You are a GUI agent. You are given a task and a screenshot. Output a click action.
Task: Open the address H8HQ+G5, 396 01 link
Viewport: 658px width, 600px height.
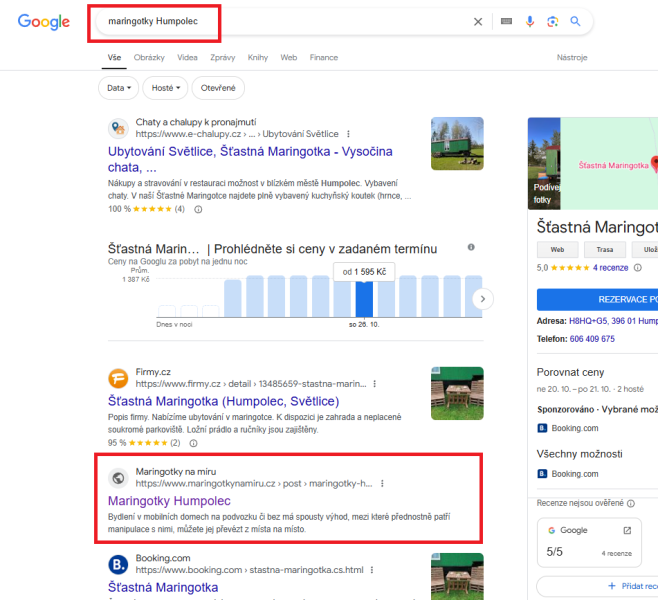click(x=613, y=321)
